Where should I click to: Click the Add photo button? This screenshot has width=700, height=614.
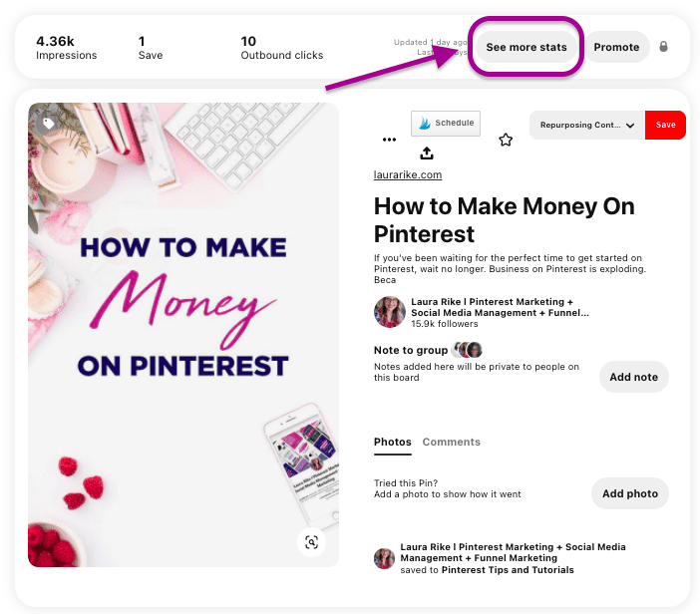[x=630, y=493]
